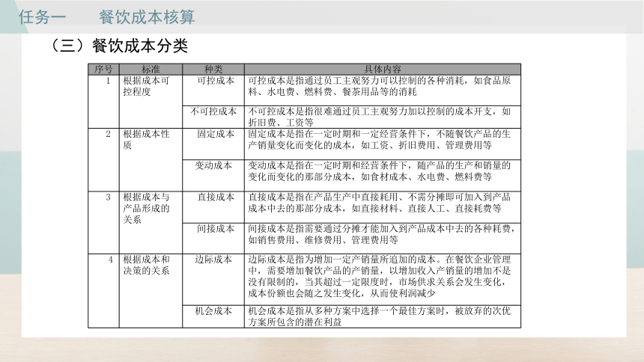Select the subtitle '（三）餐饮成本分类'

click(118, 46)
